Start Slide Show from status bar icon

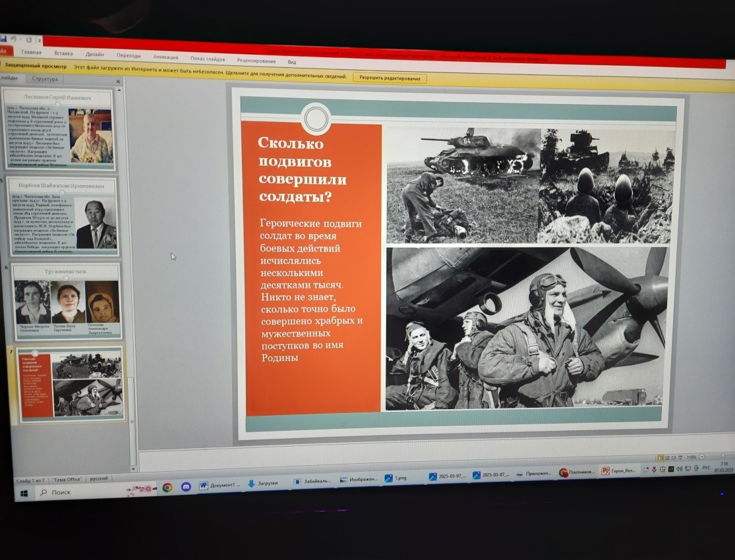[x=680, y=457]
